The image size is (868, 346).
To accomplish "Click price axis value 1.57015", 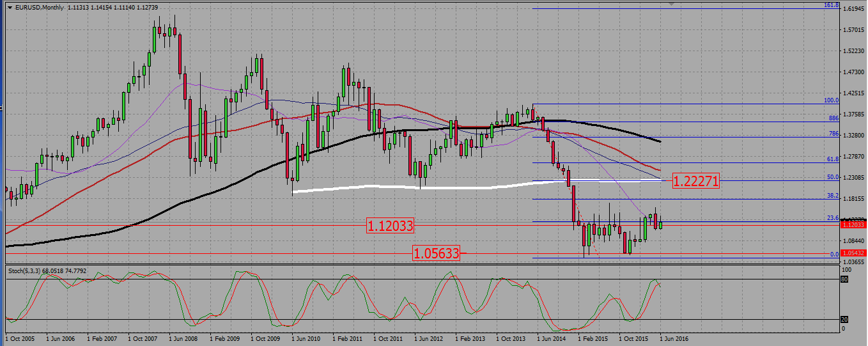I will (x=855, y=30).
